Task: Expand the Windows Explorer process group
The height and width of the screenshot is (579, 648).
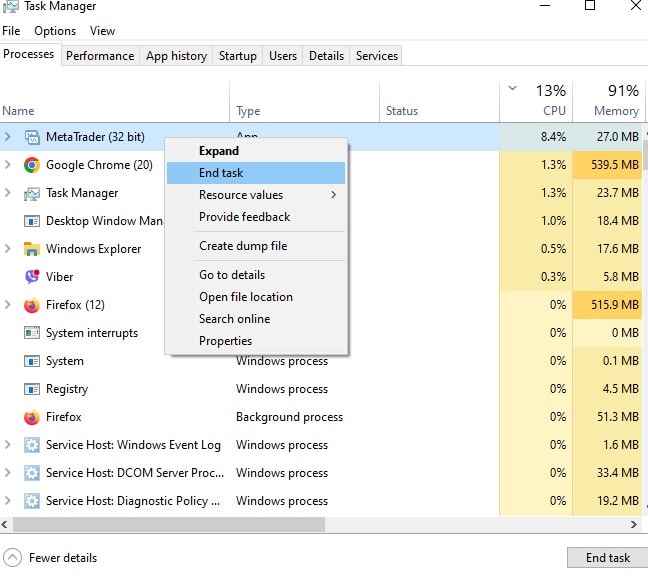Action: 7,248
